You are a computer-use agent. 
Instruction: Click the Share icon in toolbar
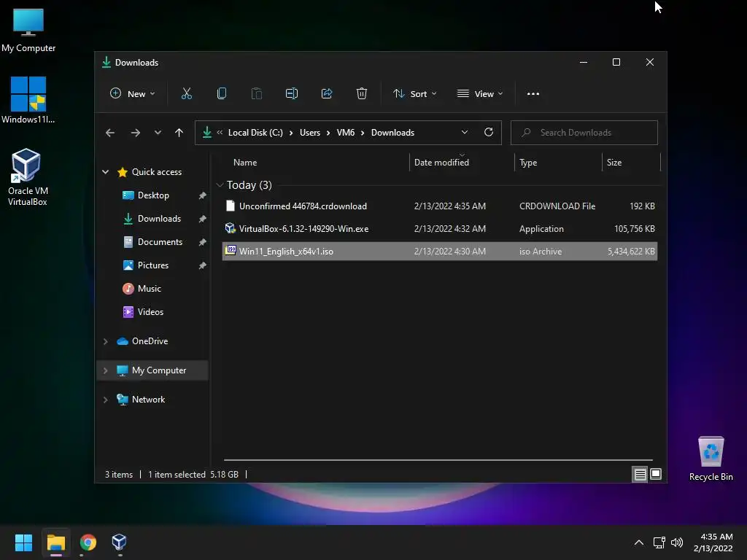[327, 94]
